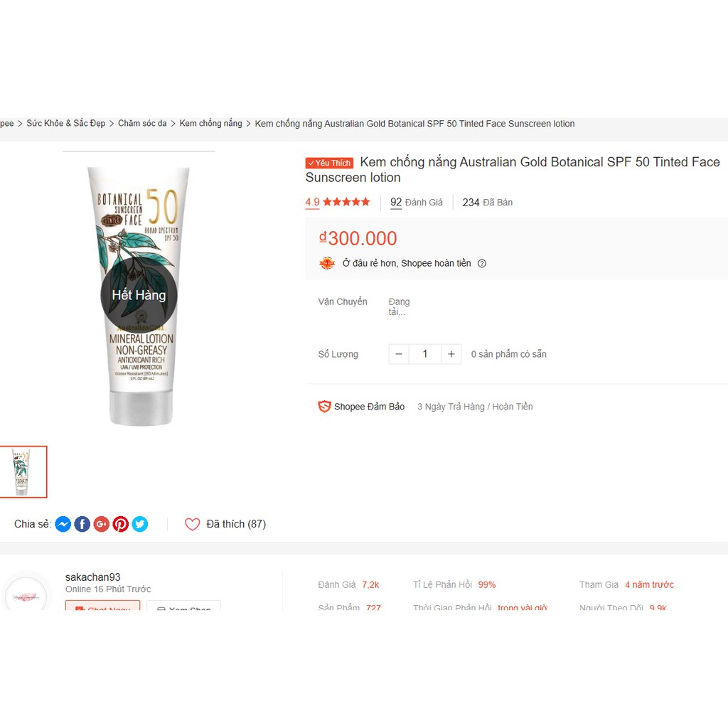This screenshot has height=728, width=728.
Task: Open Kem chống nắng breadcrumb category
Action: (210, 124)
